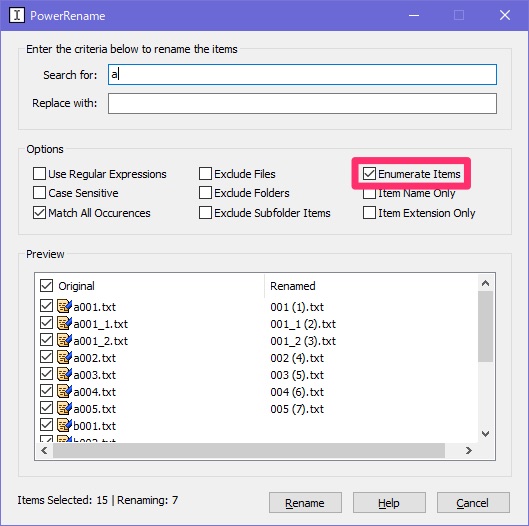Uncheck the a004.txt row checkbox
This screenshot has width=529, height=526.
click(x=46, y=391)
